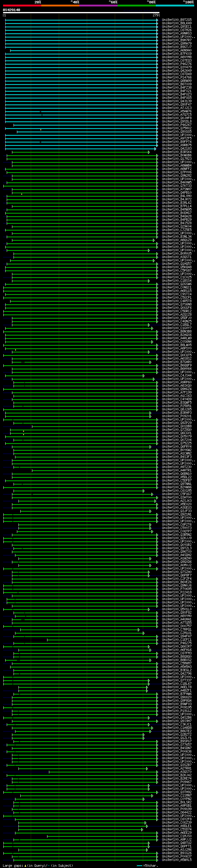Select label UniRef100_B9FPT4
Screen dimensions: 197x868
tap(177, 142)
